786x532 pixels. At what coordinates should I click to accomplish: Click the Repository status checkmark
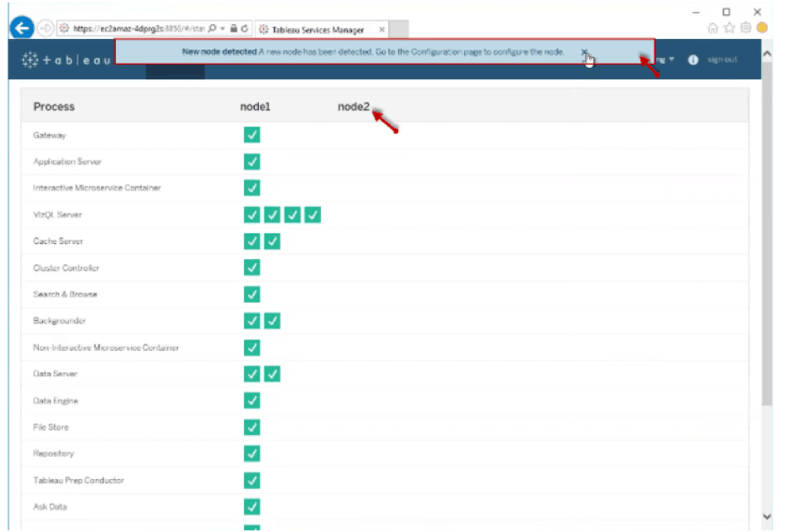tap(252, 453)
